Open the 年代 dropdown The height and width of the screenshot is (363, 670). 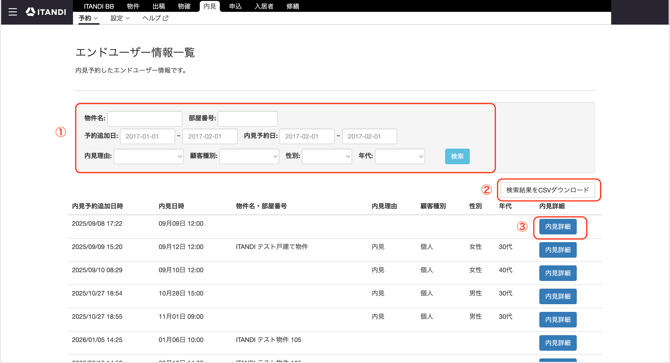click(x=400, y=156)
